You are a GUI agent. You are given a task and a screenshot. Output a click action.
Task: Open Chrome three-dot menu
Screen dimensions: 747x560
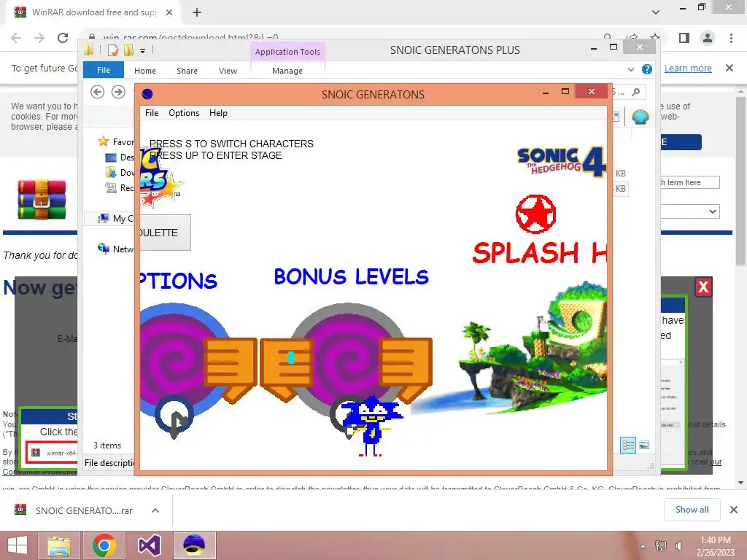tap(731, 38)
